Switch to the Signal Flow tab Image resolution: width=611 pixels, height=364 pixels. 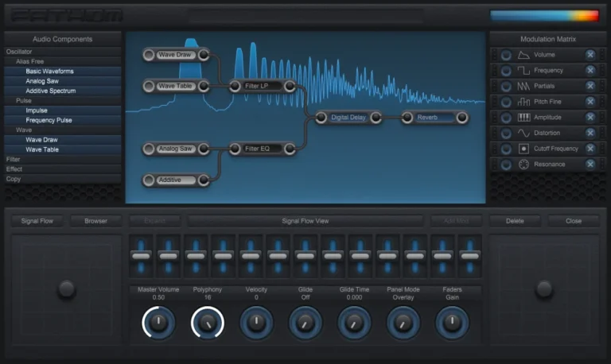click(x=37, y=221)
